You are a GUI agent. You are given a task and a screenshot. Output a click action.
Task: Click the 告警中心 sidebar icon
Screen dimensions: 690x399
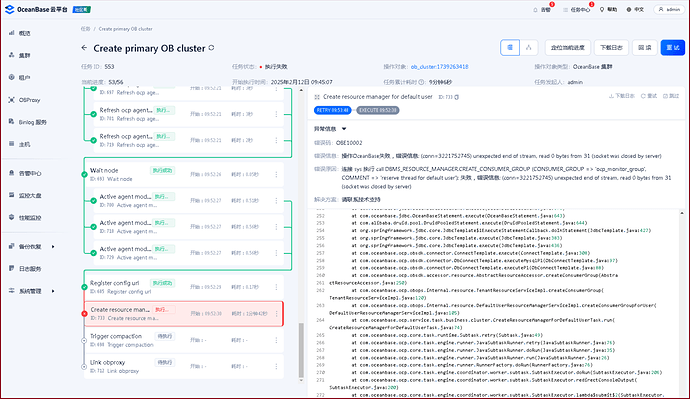[11, 173]
